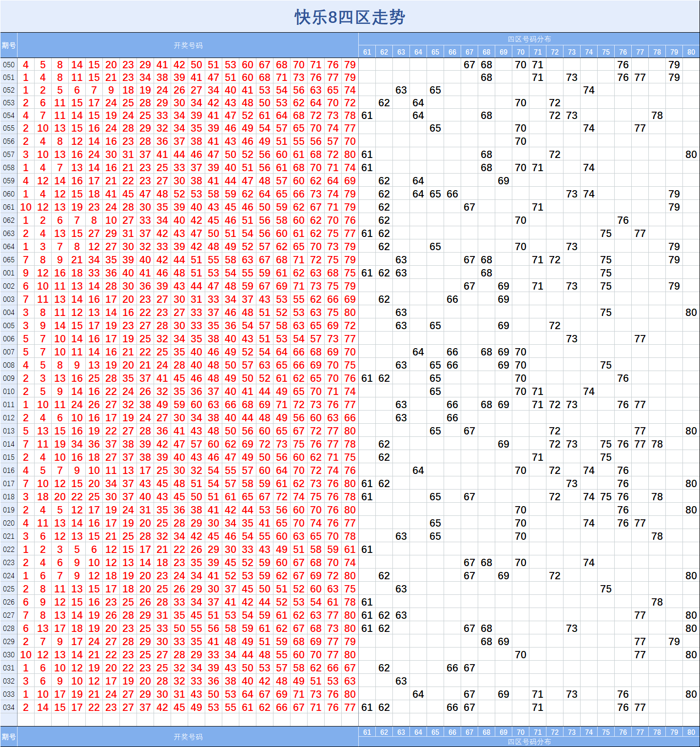This screenshot has height=747, width=700.
Task: Select the 期号 header in the top header row
Action: click(9, 45)
